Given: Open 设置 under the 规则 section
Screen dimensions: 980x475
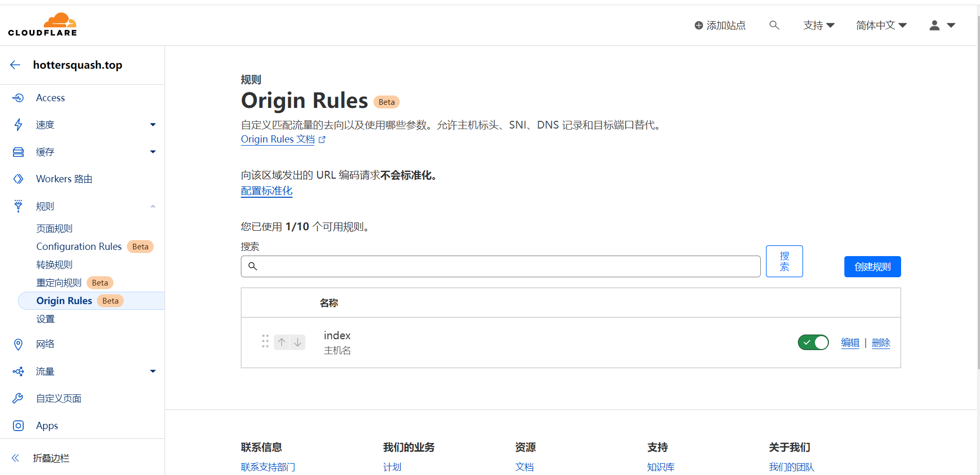Looking at the screenshot, I should coord(45,319).
